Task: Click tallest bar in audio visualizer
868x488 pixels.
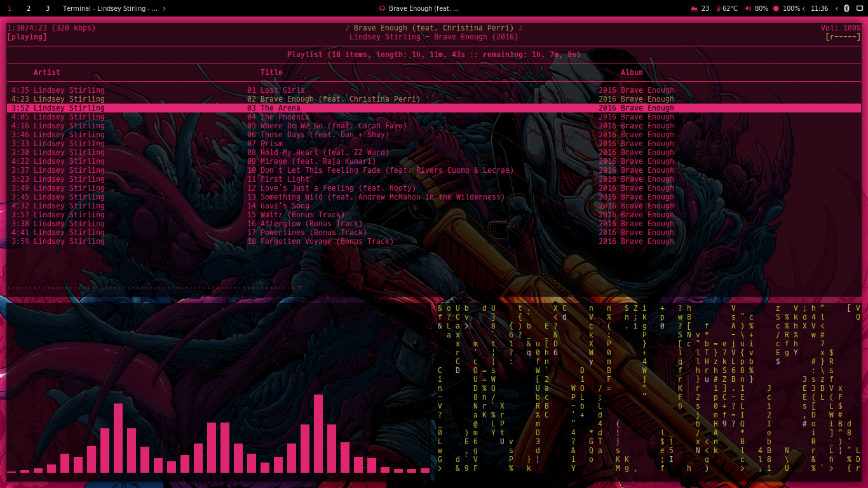Action: click(318, 433)
